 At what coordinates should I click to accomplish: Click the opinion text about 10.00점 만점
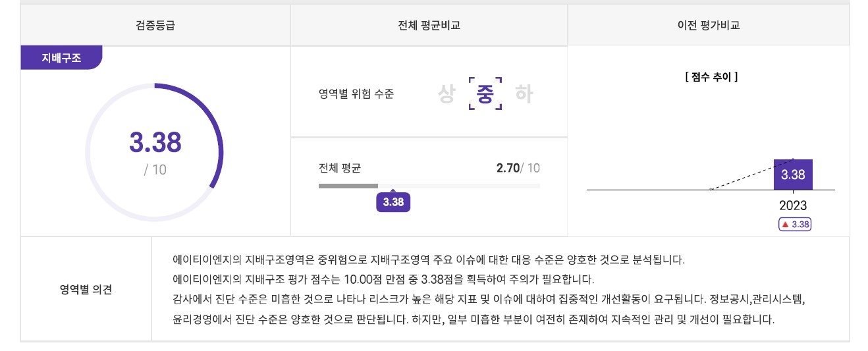coord(383,279)
